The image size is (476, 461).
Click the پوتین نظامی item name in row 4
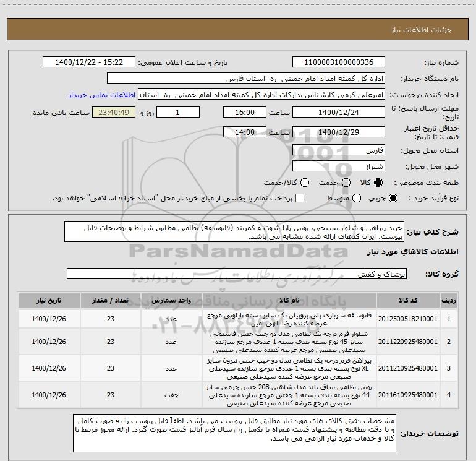click(289, 395)
